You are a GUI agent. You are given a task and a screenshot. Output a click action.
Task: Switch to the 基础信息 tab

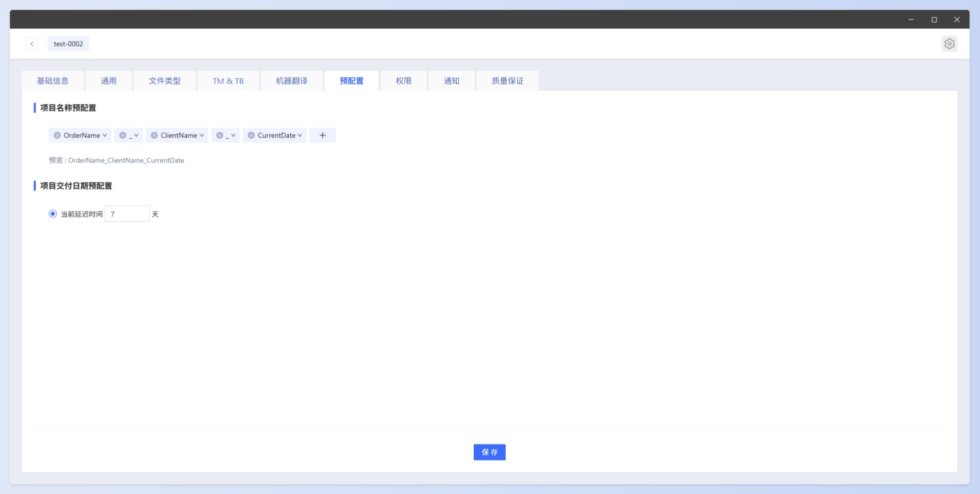[x=53, y=80]
